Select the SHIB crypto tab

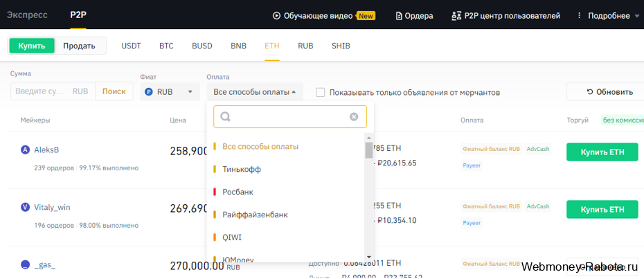[x=341, y=46]
